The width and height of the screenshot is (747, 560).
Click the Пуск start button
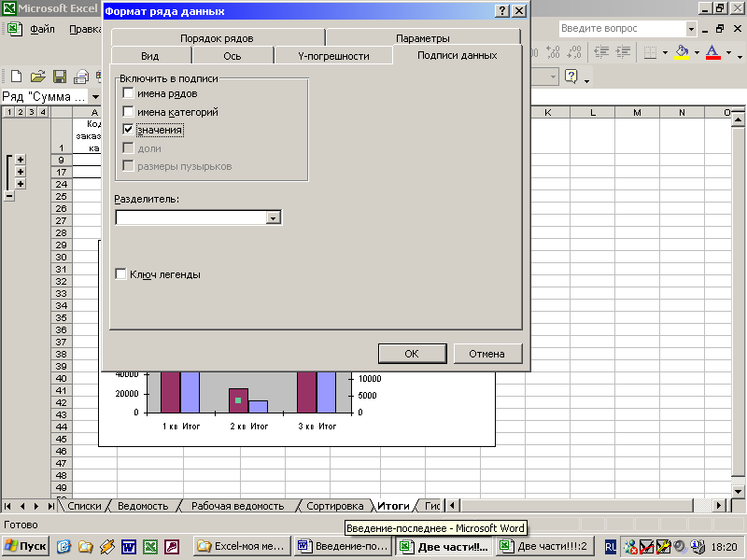point(26,546)
